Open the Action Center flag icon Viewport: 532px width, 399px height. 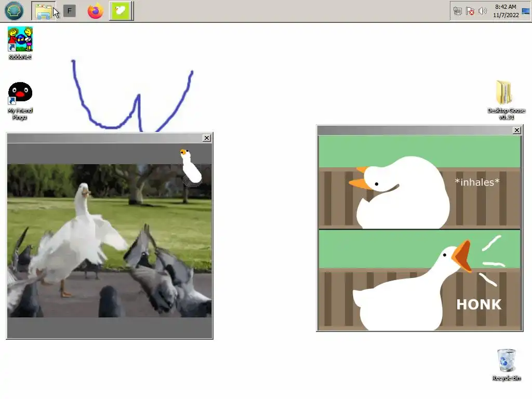point(470,11)
